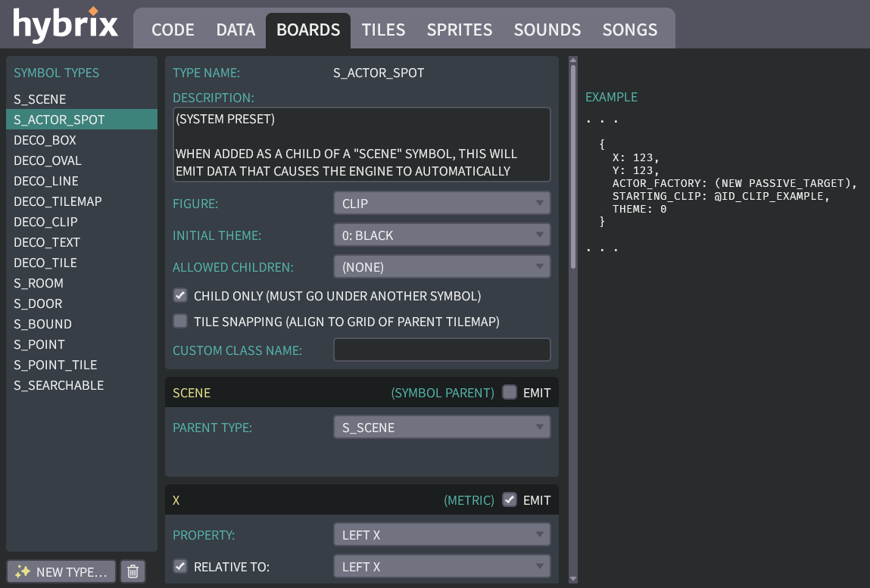Open the SONGS tab

[629, 30]
